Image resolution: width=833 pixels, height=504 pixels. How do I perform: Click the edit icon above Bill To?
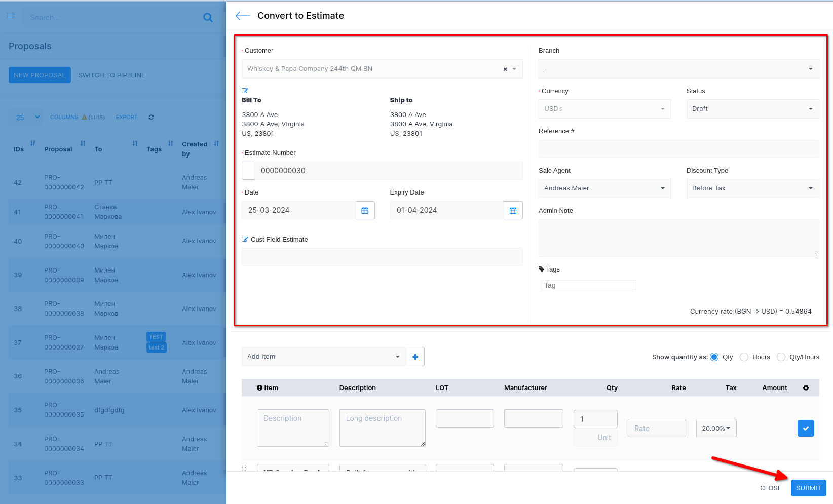pos(245,91)
